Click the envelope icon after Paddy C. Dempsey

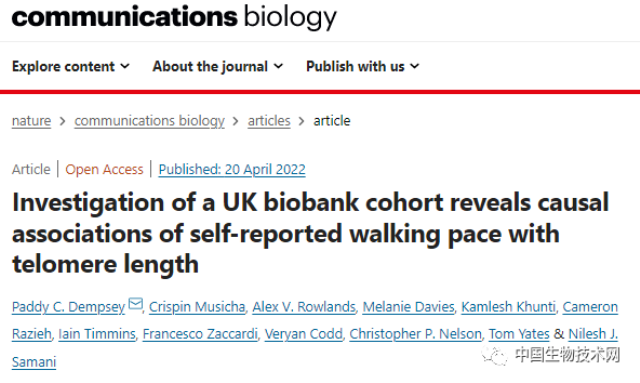click(x=136, y=304)
